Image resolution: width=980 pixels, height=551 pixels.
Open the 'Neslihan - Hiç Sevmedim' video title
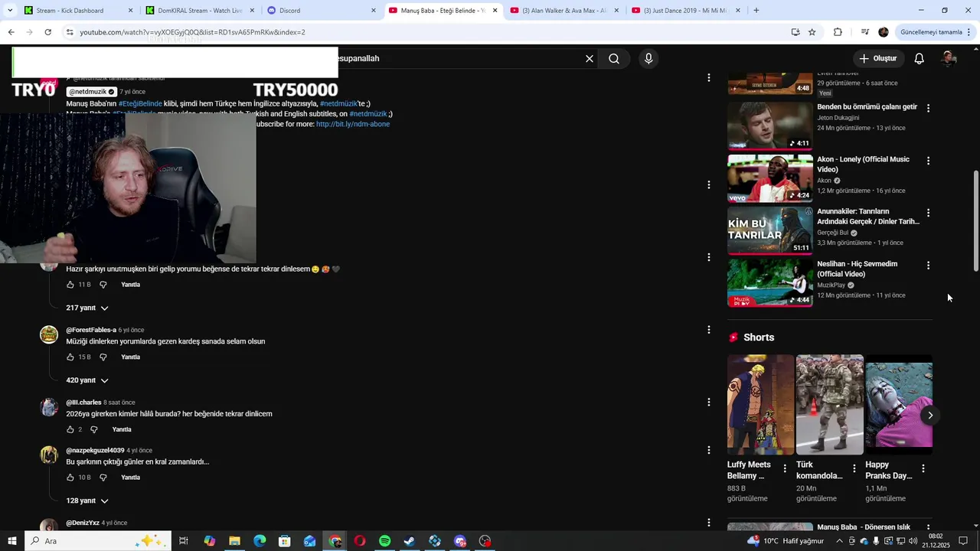coord(857,269)
